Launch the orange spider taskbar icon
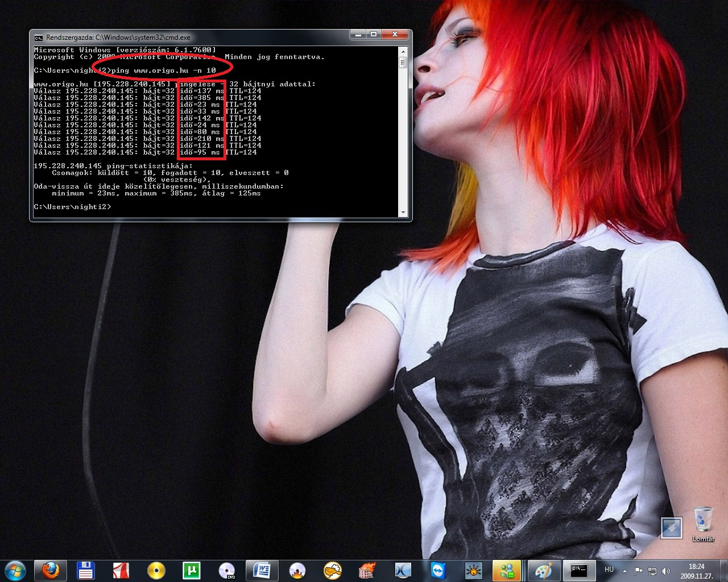The image size is (728, 582). pos(474,570)
